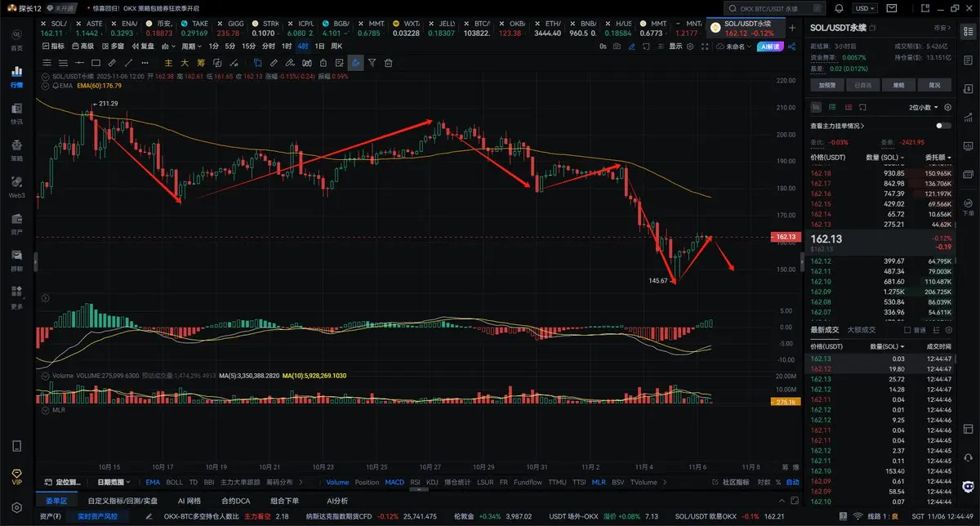
Task: Open the 群聊 group chat sidebar icon
Action: coord(16,259)
